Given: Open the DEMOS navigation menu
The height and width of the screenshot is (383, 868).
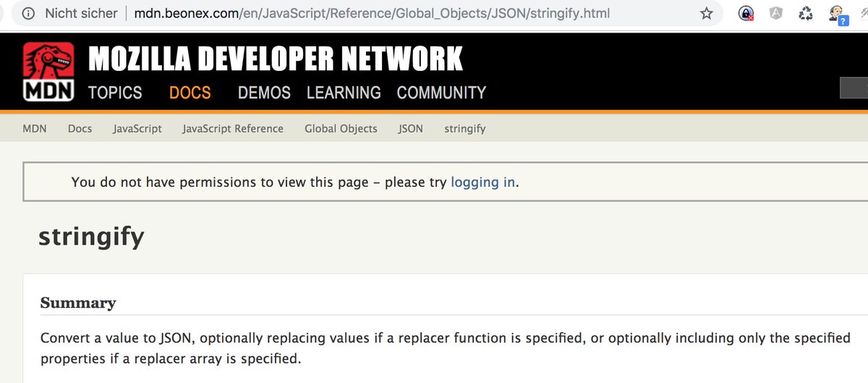Looking at the screenshot, I should click(x=264, y=93).
